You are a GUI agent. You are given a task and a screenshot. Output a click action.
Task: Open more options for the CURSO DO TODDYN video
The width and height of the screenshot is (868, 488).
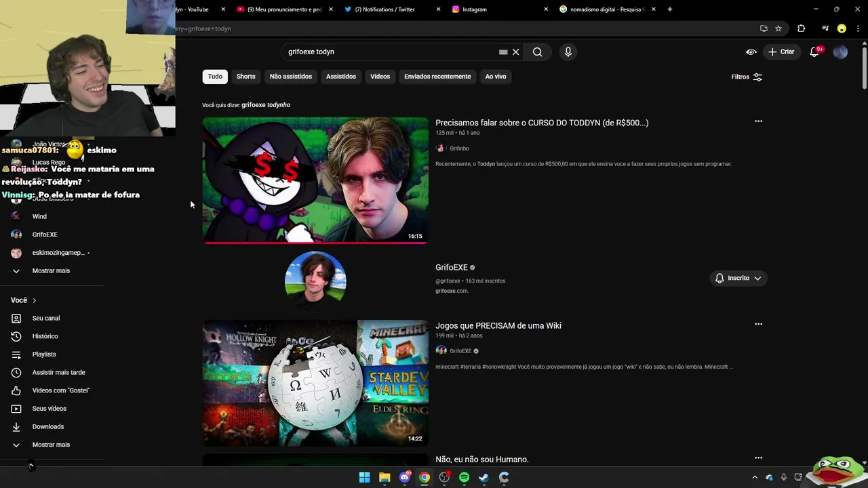coord(758,121)
